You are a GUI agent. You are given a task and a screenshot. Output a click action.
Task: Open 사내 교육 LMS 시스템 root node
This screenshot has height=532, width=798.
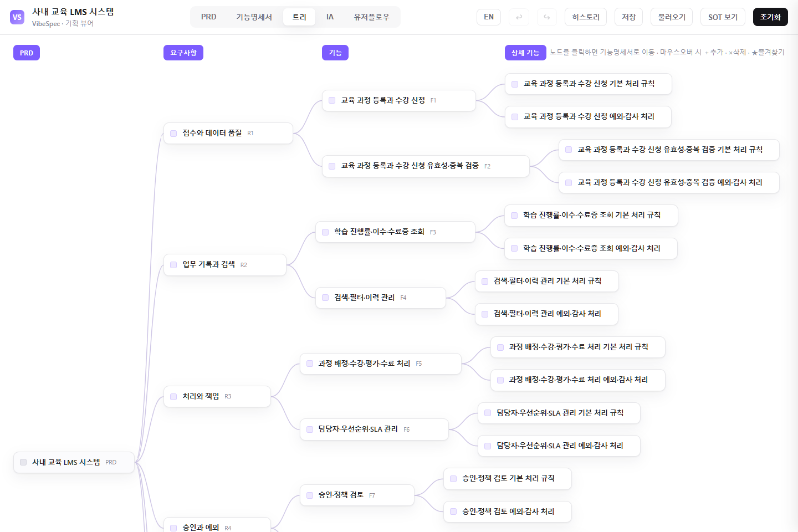pyautogui.click(x=74, y=462)
